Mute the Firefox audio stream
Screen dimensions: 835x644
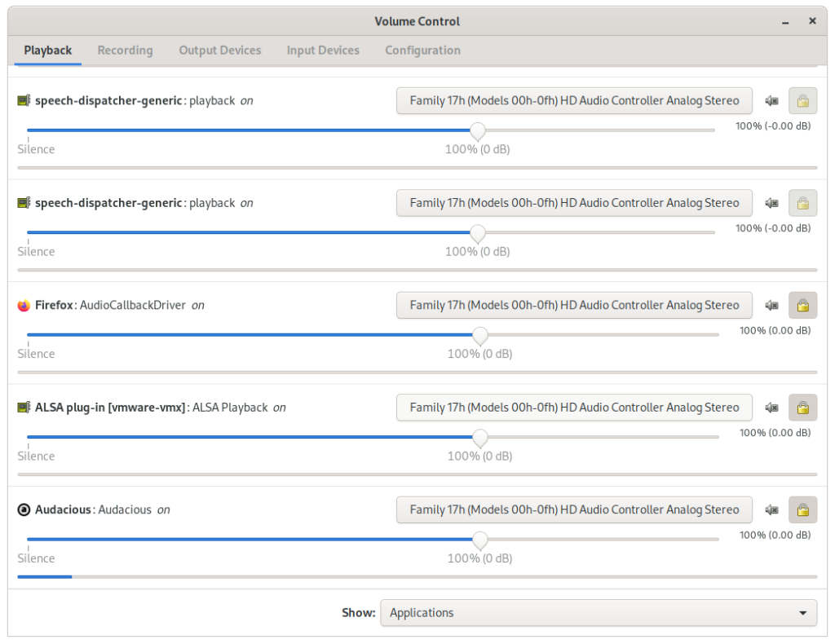coord(771,306)
